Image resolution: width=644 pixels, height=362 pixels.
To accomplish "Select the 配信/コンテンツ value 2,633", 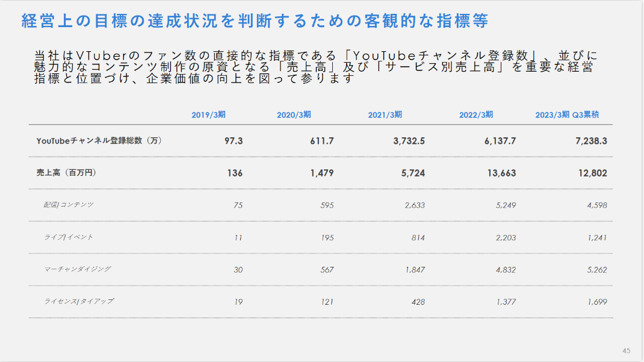I will click(415, 205).
